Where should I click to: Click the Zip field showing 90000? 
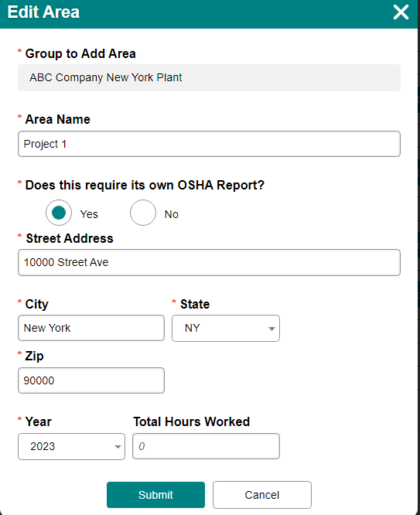(x=91, y=380)
